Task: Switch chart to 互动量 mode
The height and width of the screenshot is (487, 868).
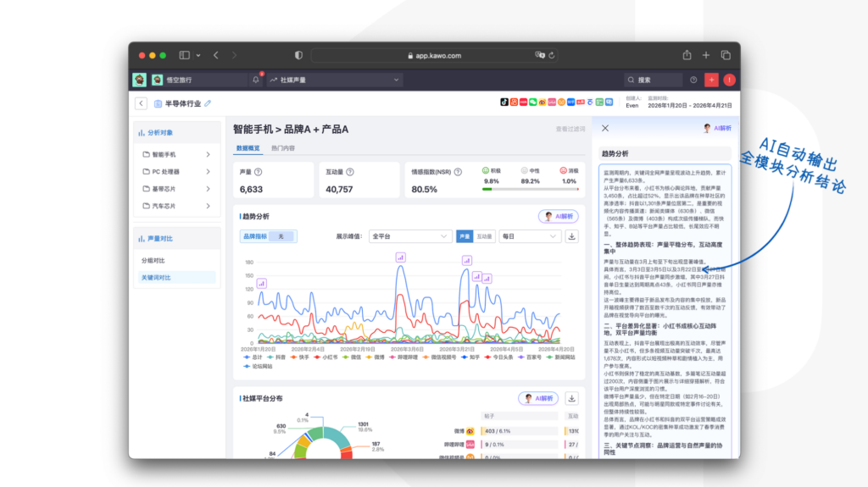Action: tap(484, 236)
